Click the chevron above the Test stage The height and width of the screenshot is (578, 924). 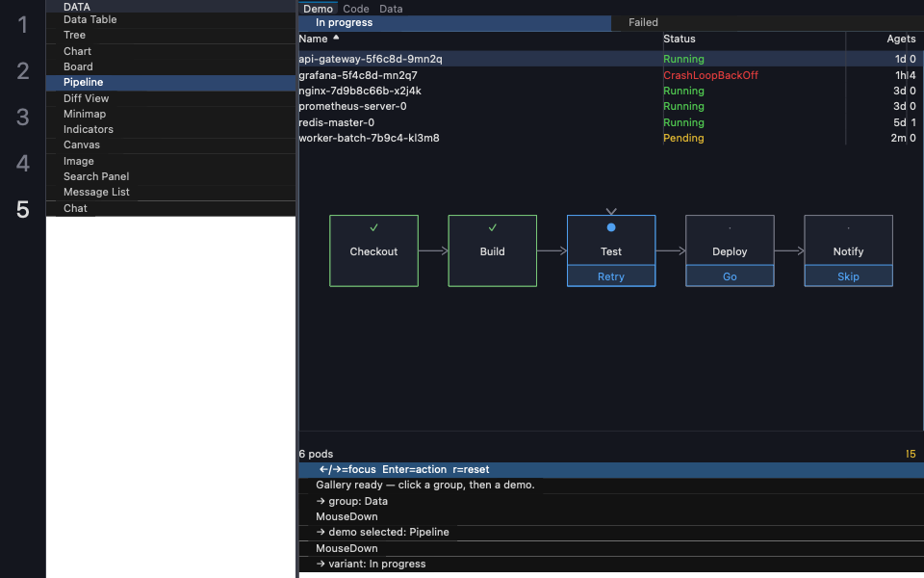coord(611,211)
